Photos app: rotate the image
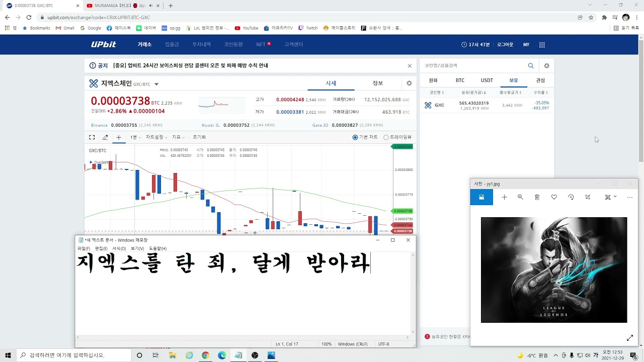 point(571,198)
